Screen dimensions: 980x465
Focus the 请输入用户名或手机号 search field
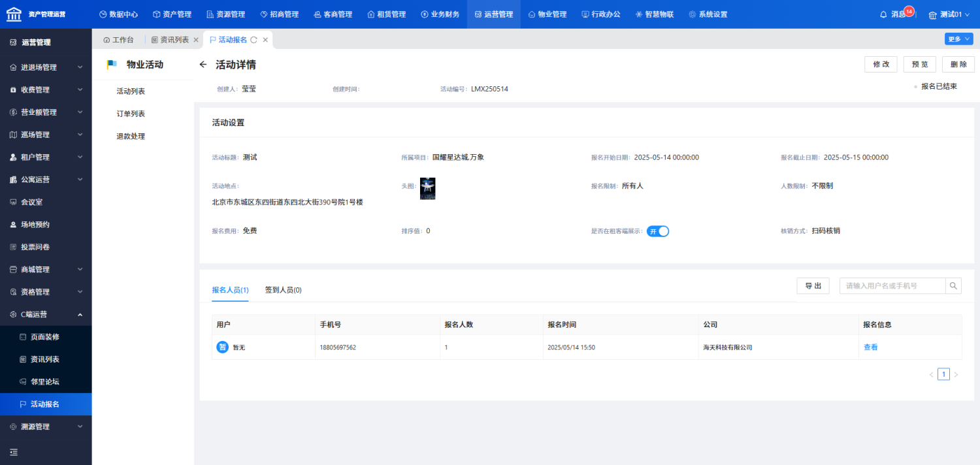pos(892,285)
